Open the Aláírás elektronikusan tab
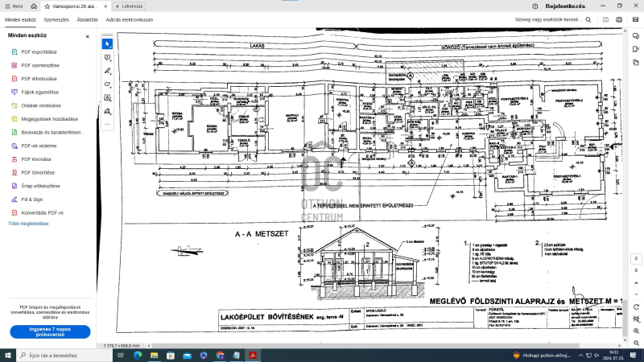Image resolution: width=644 pixels, height=362 pixels. 129,19
